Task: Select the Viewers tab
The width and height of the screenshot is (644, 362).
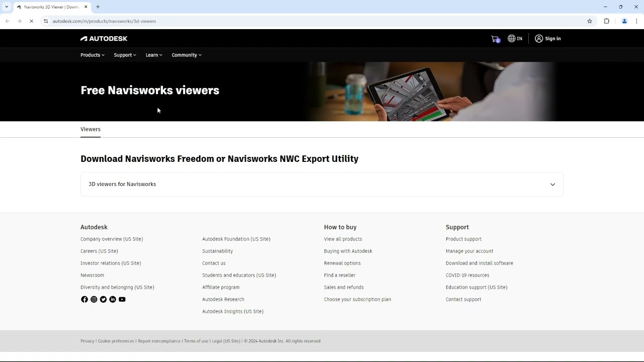Action: click(91, 129)
